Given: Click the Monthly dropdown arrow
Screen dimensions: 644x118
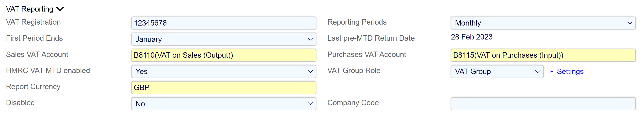Looking at the screenshot, I should point(629,23).
